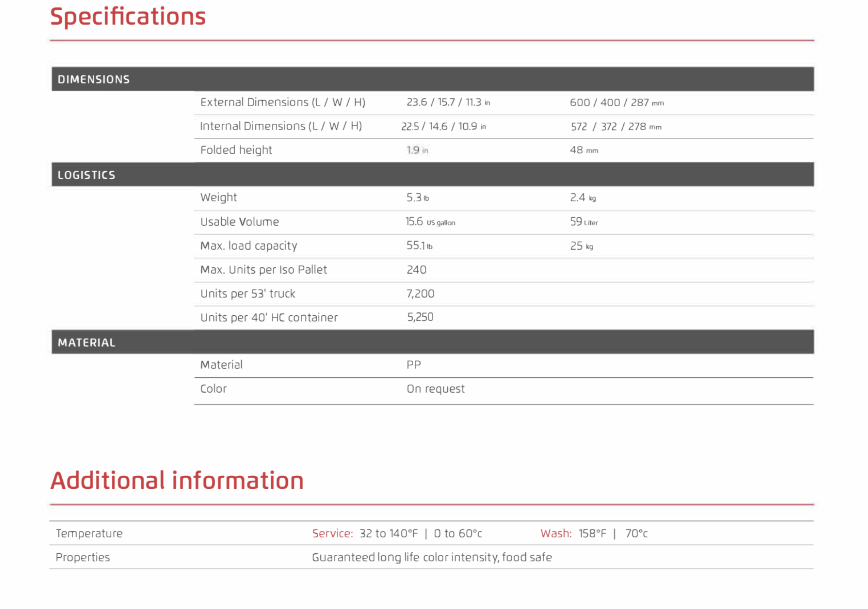Select the text 0 to 60°c

coord(457,533)
